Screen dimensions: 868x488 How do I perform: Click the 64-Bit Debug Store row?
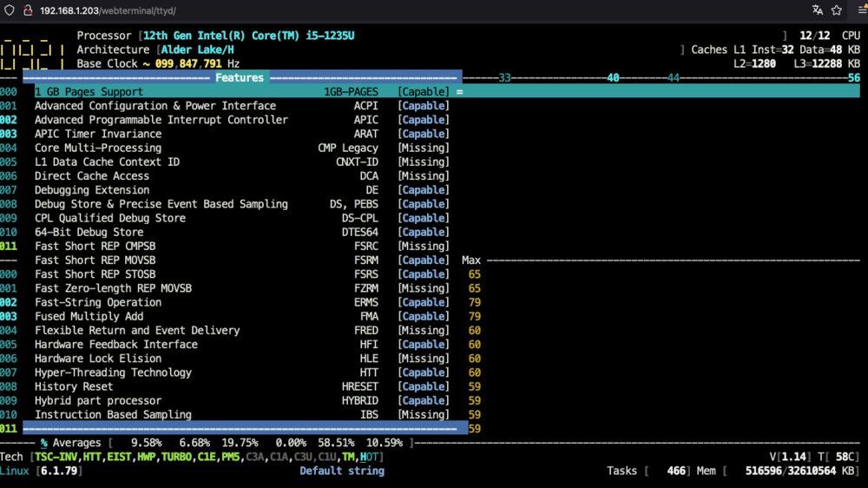click(242, 232)
